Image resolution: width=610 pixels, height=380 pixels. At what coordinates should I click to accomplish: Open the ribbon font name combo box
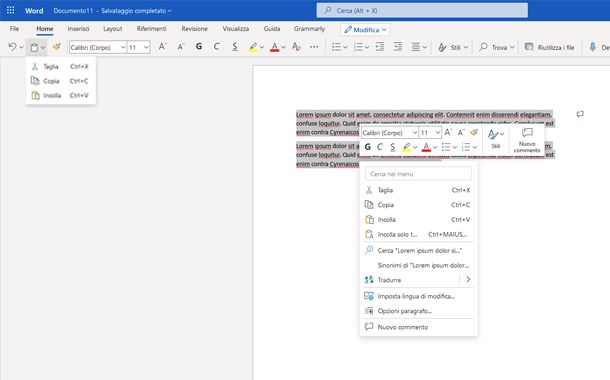tap(98, 47)
